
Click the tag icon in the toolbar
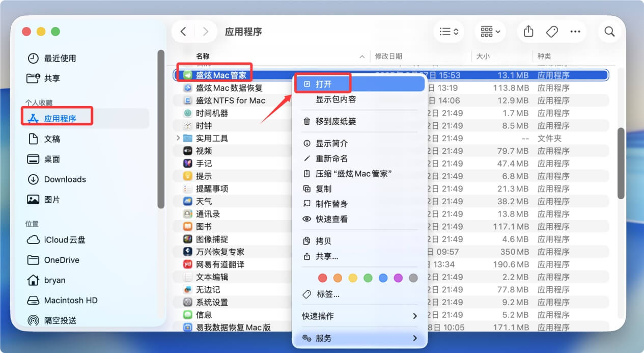coord(552,31)
